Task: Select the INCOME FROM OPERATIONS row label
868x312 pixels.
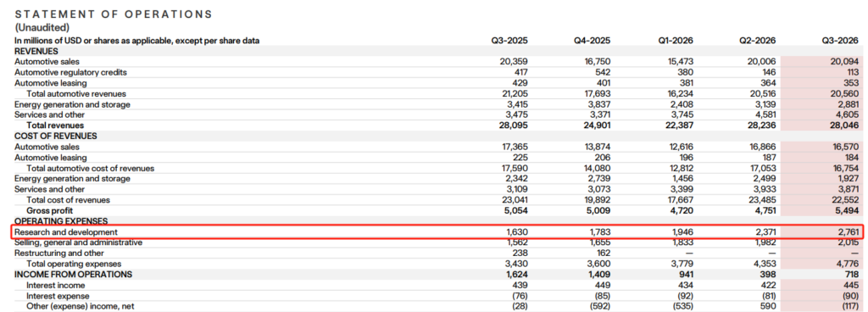Action: (73, 275)
